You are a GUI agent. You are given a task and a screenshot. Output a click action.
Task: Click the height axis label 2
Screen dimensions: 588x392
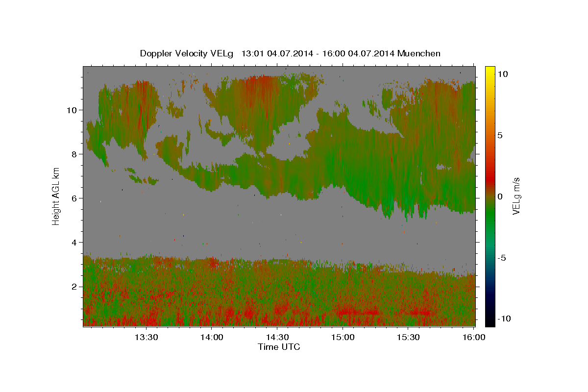coord(73,286)
